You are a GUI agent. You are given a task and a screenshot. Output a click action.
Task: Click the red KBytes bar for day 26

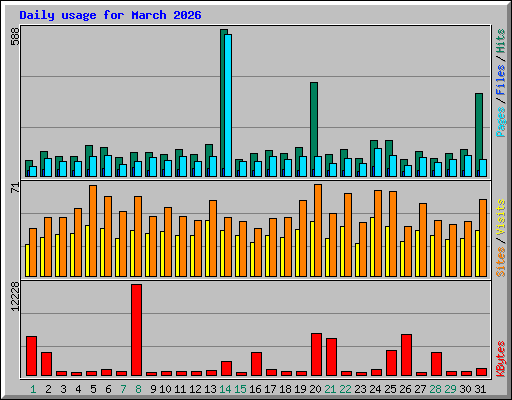pyautogui.click(x=406, y=355)
